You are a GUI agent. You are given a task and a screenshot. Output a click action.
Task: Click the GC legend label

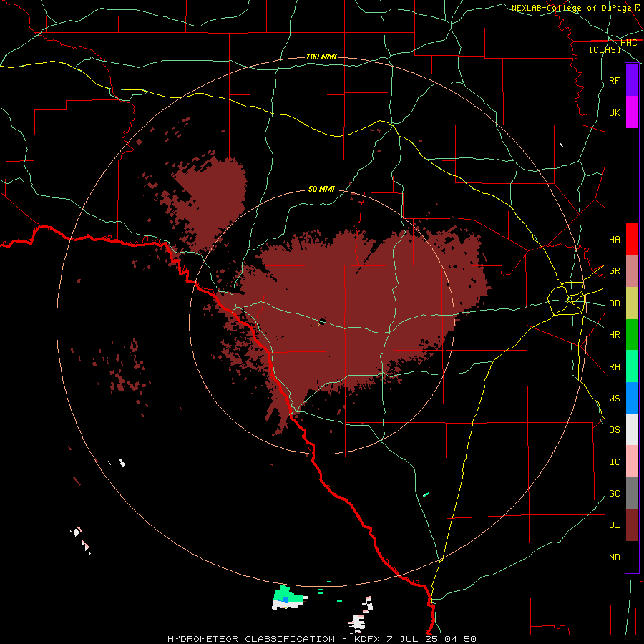tap(614, 493)
